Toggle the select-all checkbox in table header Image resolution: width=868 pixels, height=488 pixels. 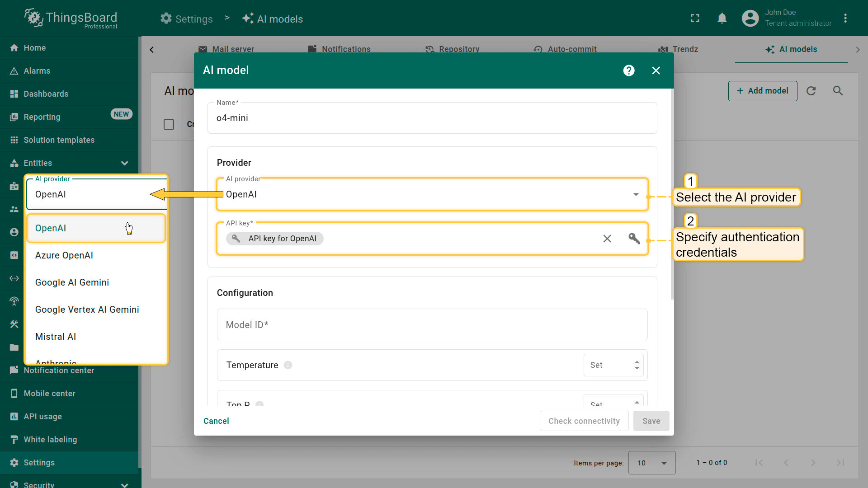169,124
